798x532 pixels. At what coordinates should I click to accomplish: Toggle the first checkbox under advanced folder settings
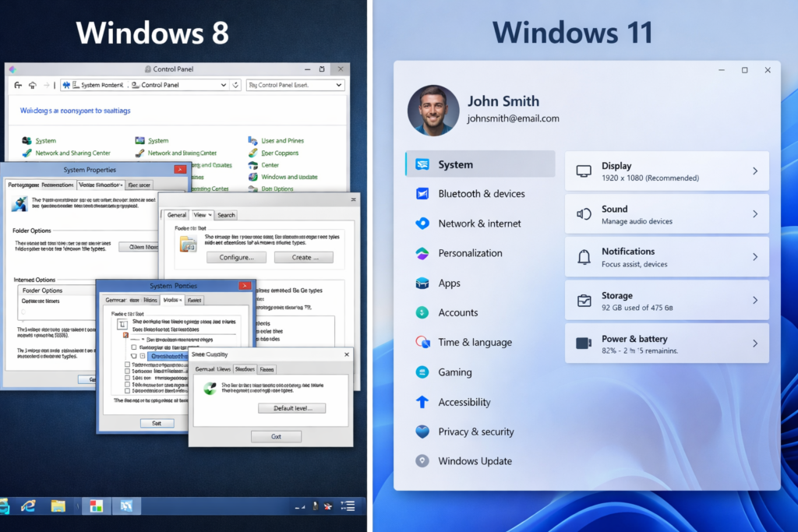136,346
